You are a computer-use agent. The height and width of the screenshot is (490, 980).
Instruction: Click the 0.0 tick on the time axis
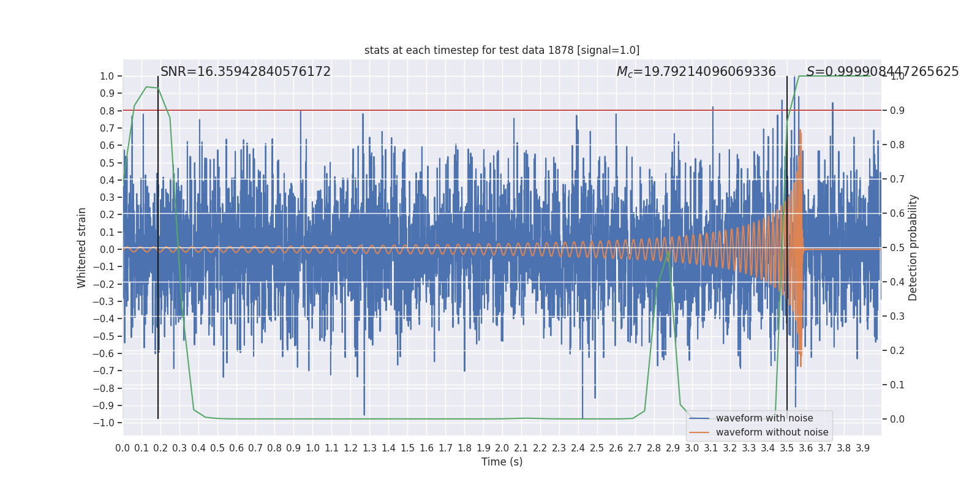(123, 448)
